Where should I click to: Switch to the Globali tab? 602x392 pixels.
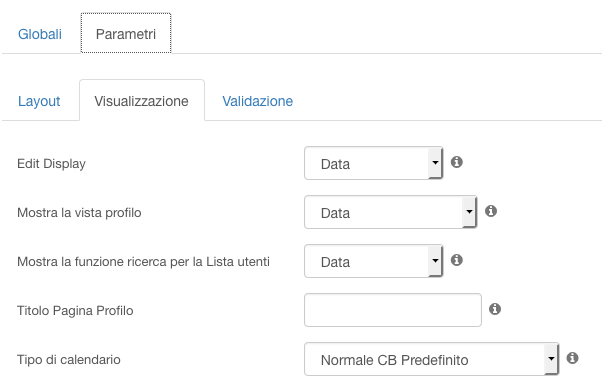[40, 34]
